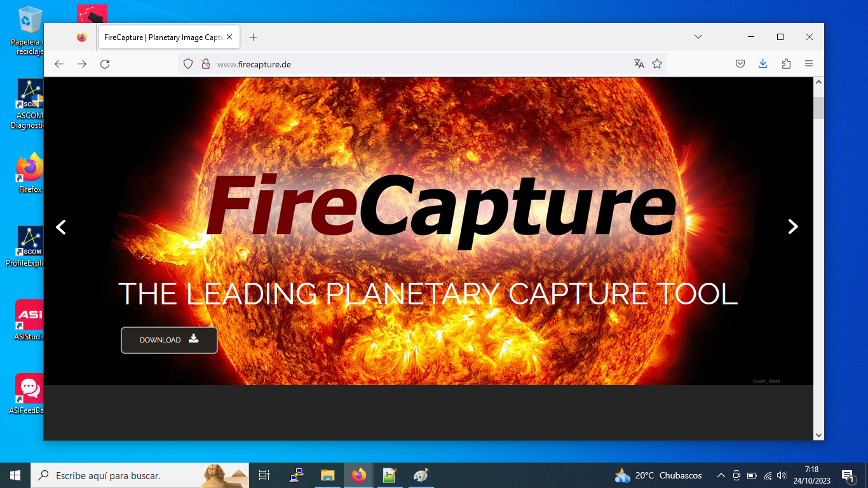
Task: Open the Save to Pocket icon
Action: pyautogui.click(x=740, y=64)
